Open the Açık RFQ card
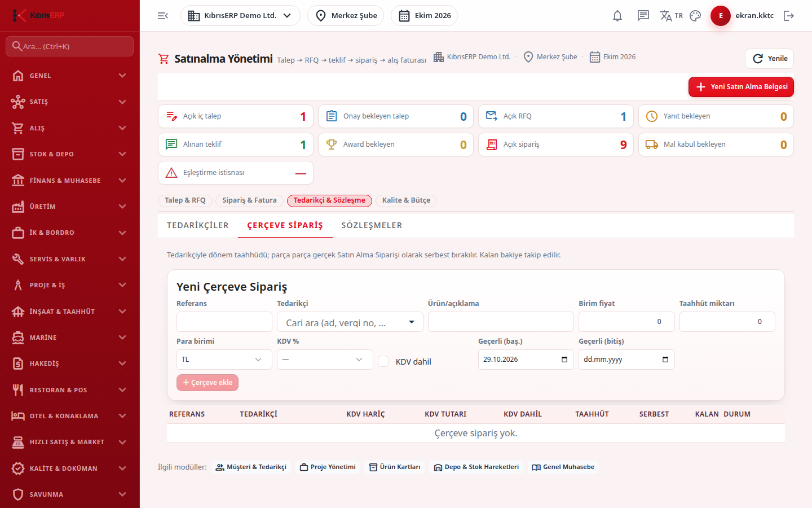The image size is (812, 508). click(556, 116)
